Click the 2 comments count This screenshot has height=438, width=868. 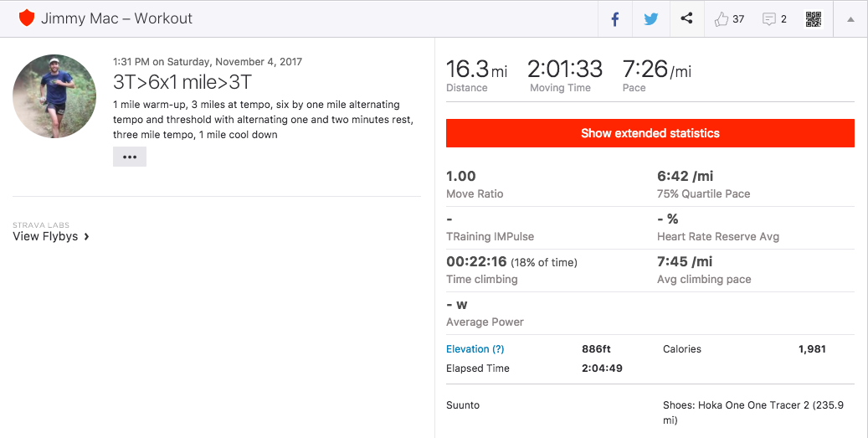[783, 19]
